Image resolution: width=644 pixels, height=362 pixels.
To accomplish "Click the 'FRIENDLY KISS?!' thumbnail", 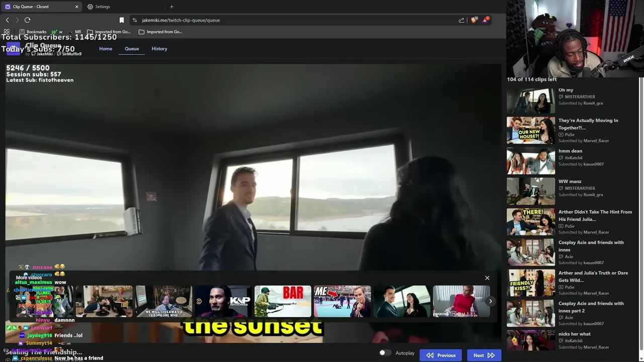I will (530, 283).
